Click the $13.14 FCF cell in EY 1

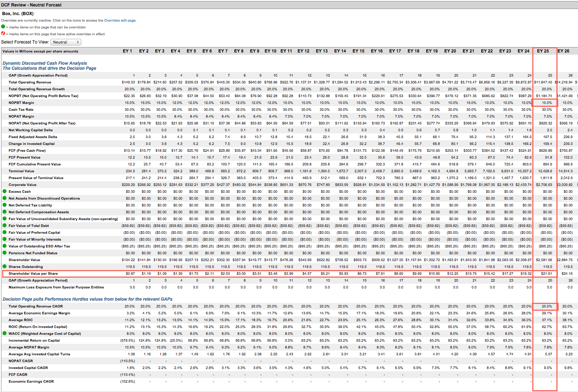click(x=129, y=151)
